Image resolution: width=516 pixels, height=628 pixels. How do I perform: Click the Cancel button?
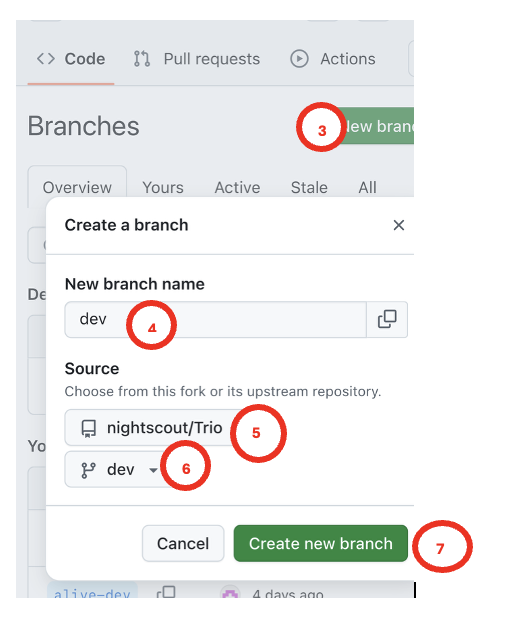[x=183, y=543]
